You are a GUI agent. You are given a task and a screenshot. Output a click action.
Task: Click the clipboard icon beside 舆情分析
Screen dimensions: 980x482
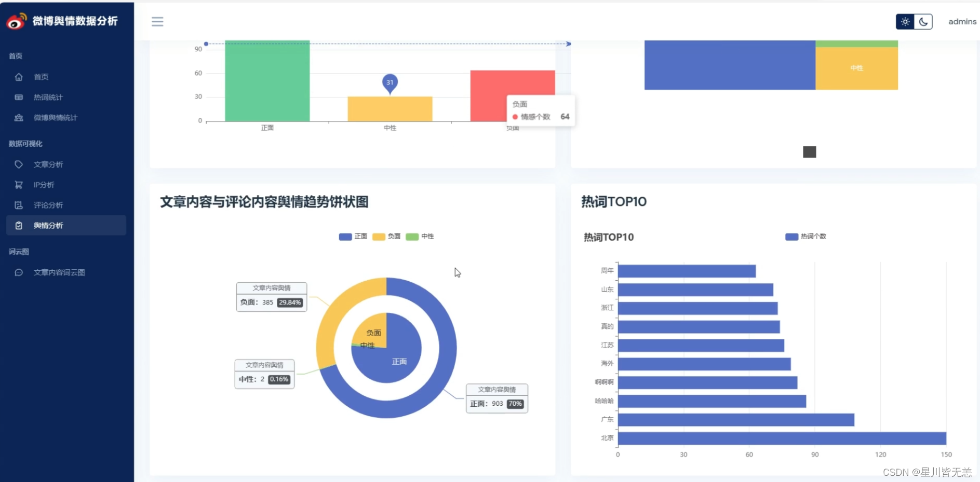[x=19, y=226]
